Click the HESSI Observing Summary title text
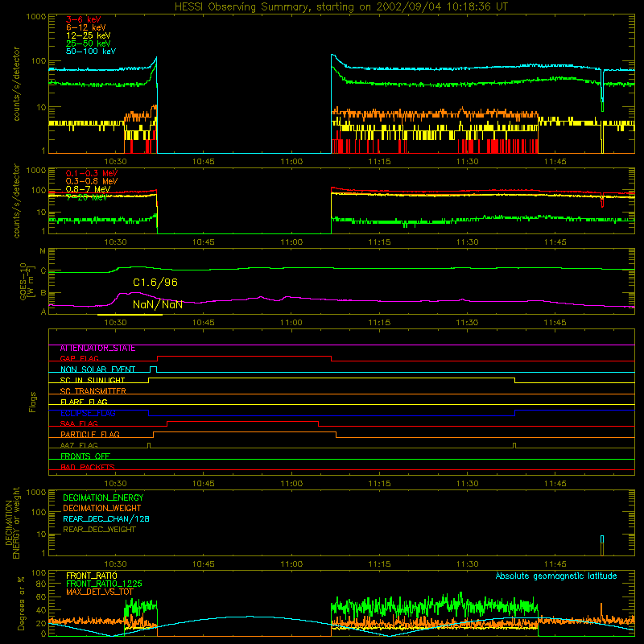 click(341, 7)
